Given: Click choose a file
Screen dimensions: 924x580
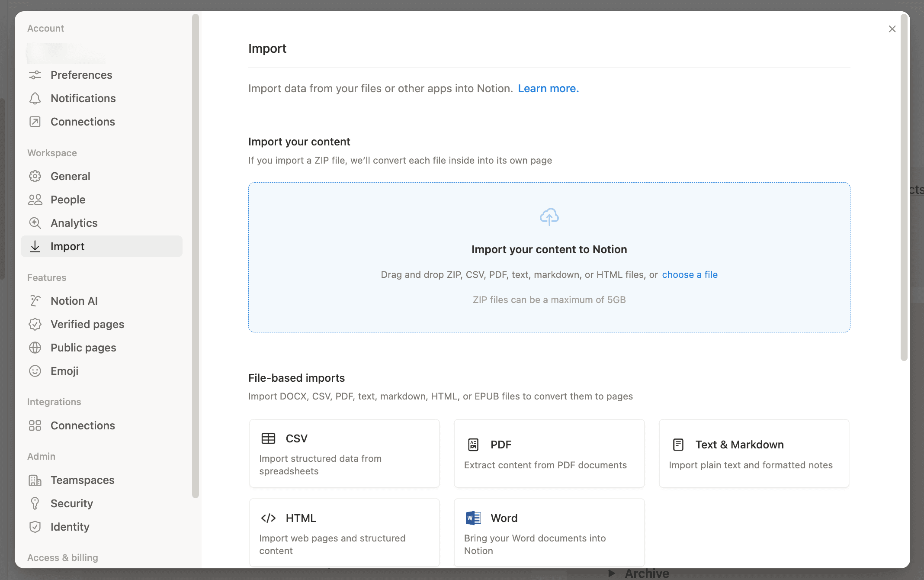Looking at the screenshot, I should (690, 274).
